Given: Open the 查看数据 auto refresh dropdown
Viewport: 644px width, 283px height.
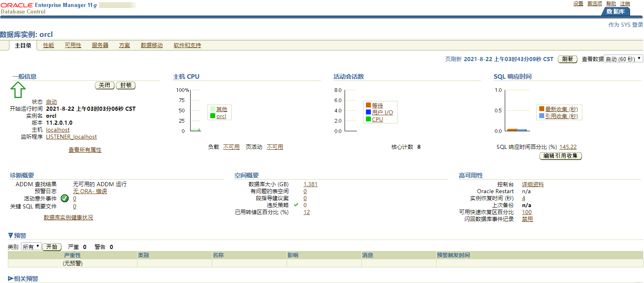Looking at the screenshot, I should pyautogui.click(x=623, y=59).
